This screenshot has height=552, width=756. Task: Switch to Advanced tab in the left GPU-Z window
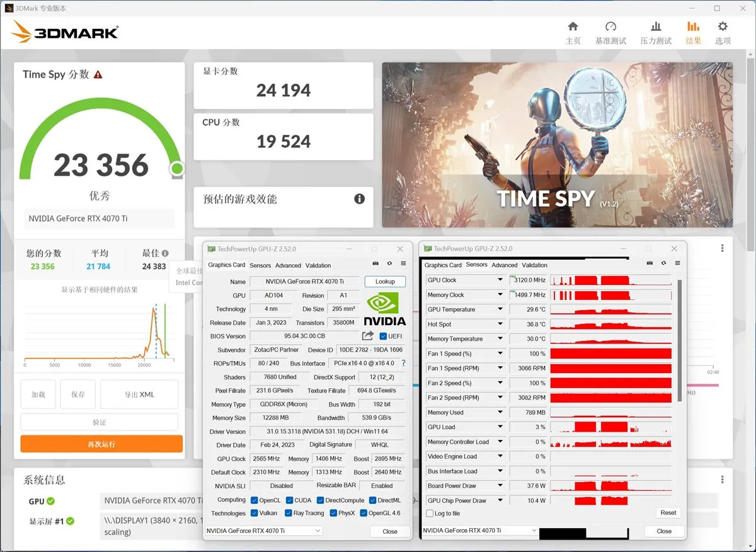tap(288, 265)
